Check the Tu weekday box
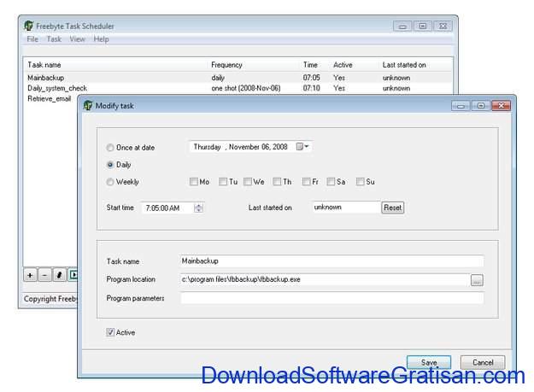Screen dimensions: 534x392 click(x=223, y=182)
